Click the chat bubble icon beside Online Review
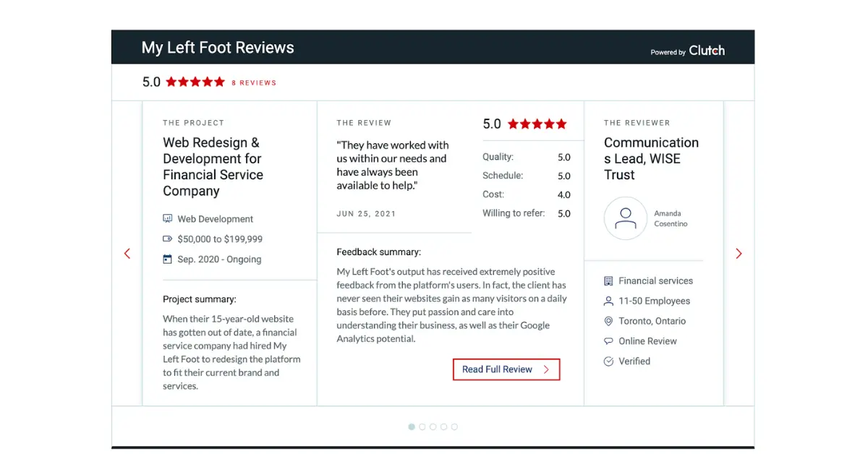 pos(608,341)
